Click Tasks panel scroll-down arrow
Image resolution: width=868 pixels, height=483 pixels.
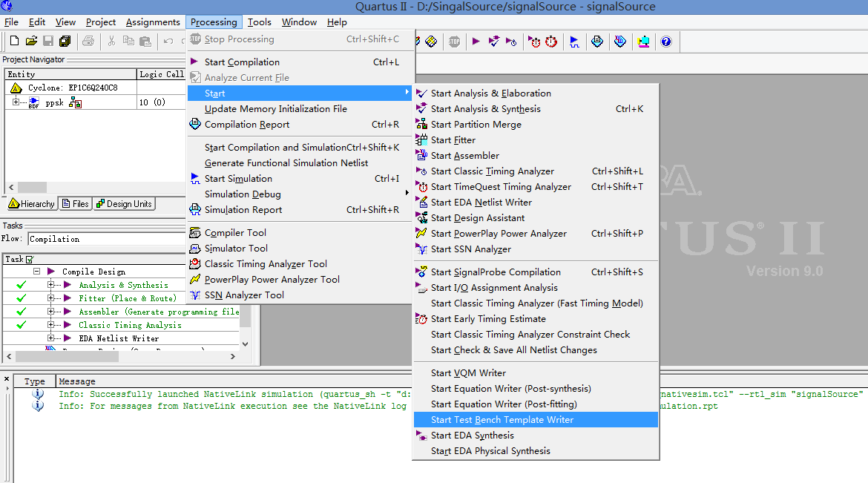(x=246, y=344)
